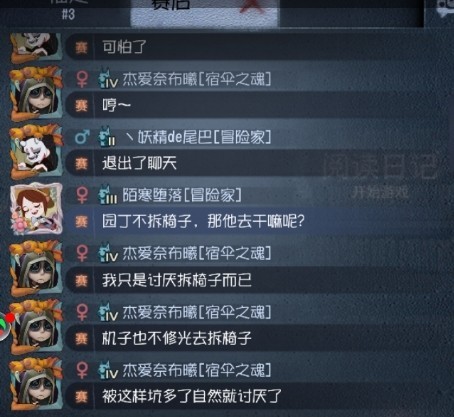
Task: Select the message 被这样坑多了自然就讨厌了
Action: point(192,396)
